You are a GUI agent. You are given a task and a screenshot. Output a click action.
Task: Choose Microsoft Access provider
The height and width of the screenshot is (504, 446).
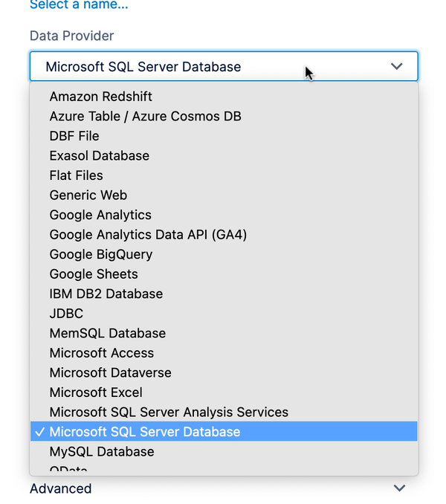tap(224, 353)
